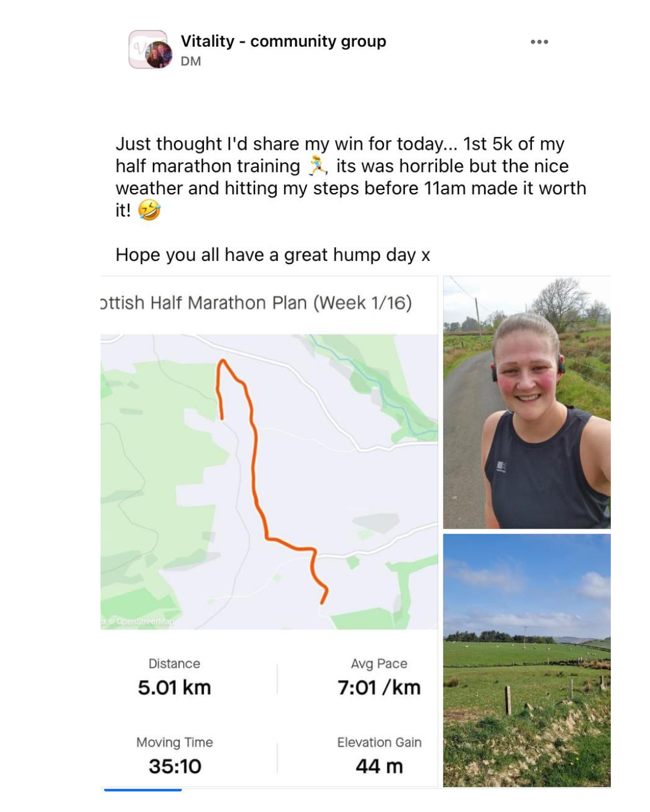Click the "Hope you all have a great hump day" text
This screenshot has height=812, width=650.
pos(273,255)
